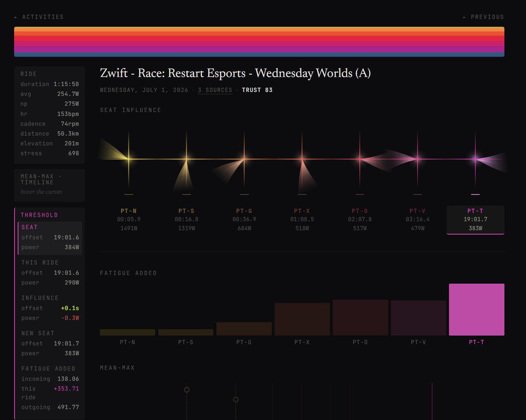Click the PT-X influence star node
The image size is (526, 420).
click(302, 159)
